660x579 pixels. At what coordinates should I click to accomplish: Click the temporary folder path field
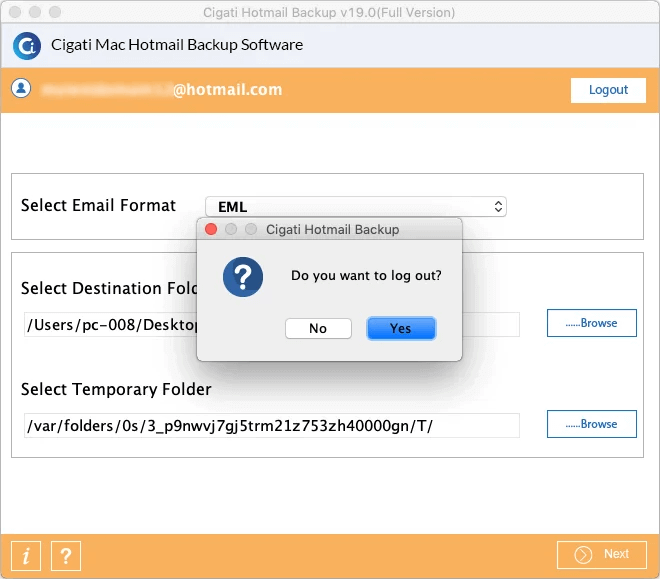click(271, 426)
